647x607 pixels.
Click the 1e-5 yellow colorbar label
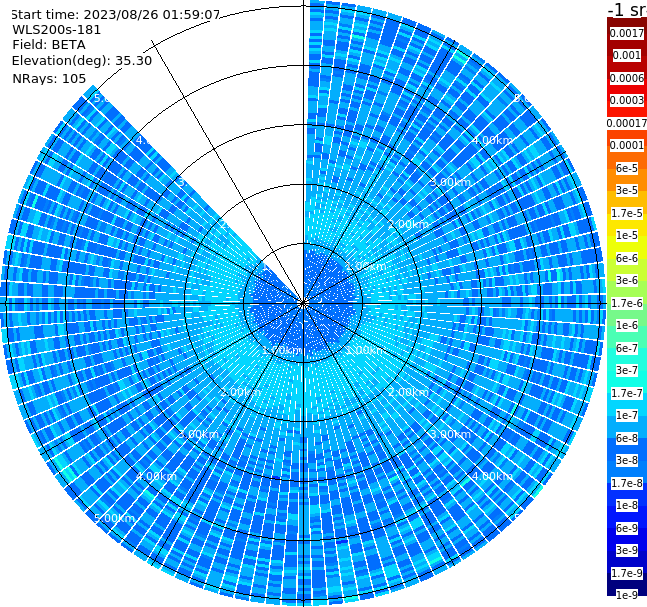pyautogui.click(x=626, y=235)
